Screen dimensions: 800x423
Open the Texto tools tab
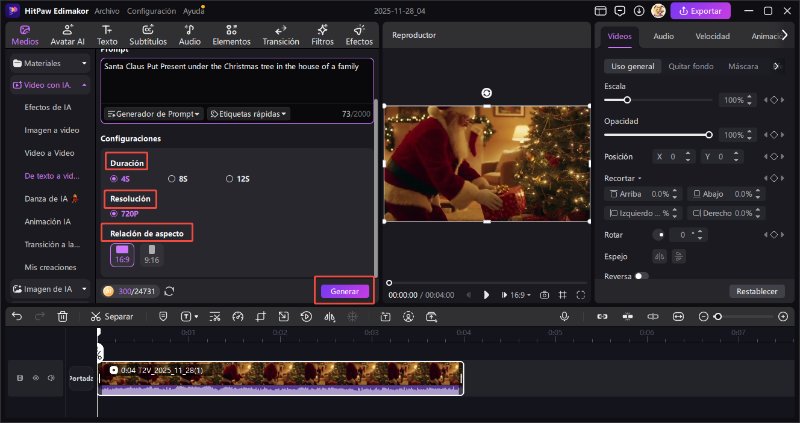[x=107, y=35]
